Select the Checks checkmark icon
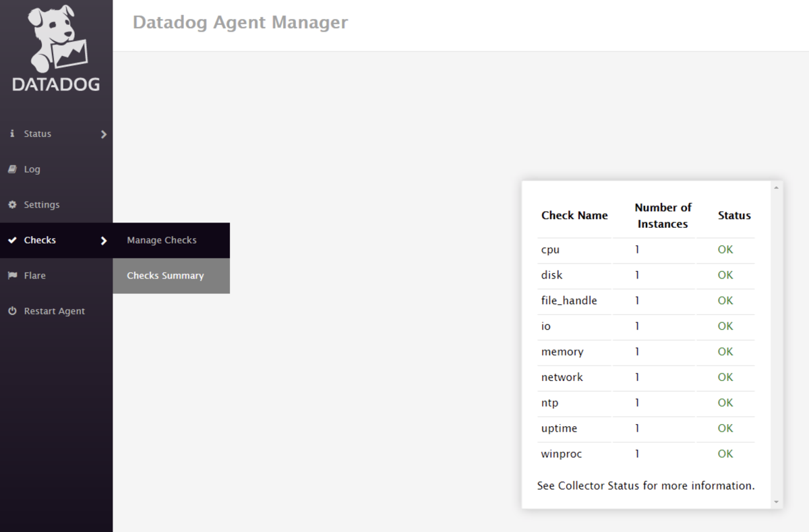Viewport: 809px width, 532px height. click(x=11, y=240)
